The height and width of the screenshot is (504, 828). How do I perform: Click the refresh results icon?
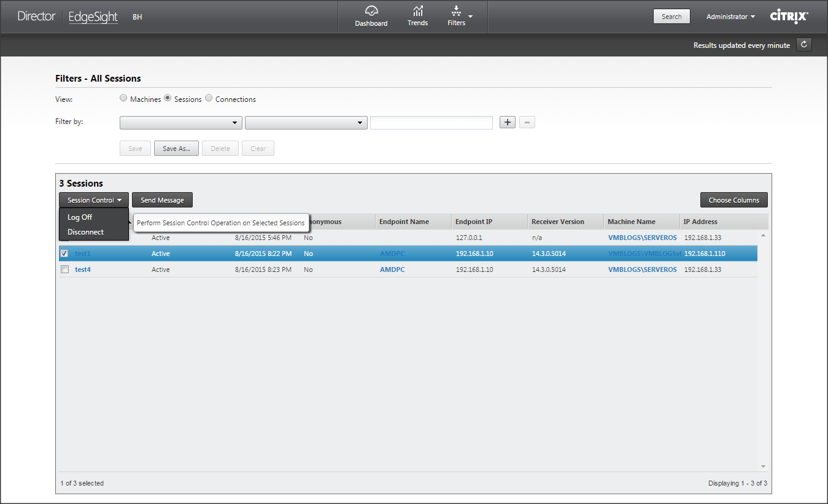803,45
